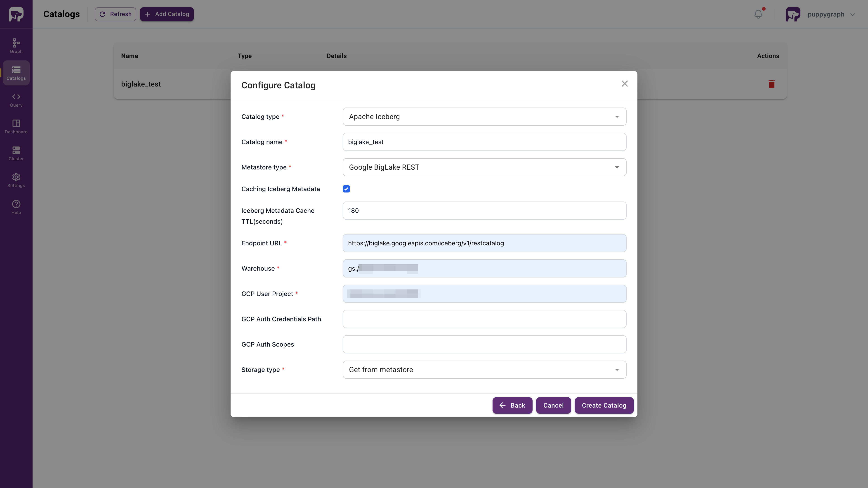
Task: Open the Metastore type dropdown
Action: tap(484, 167)
